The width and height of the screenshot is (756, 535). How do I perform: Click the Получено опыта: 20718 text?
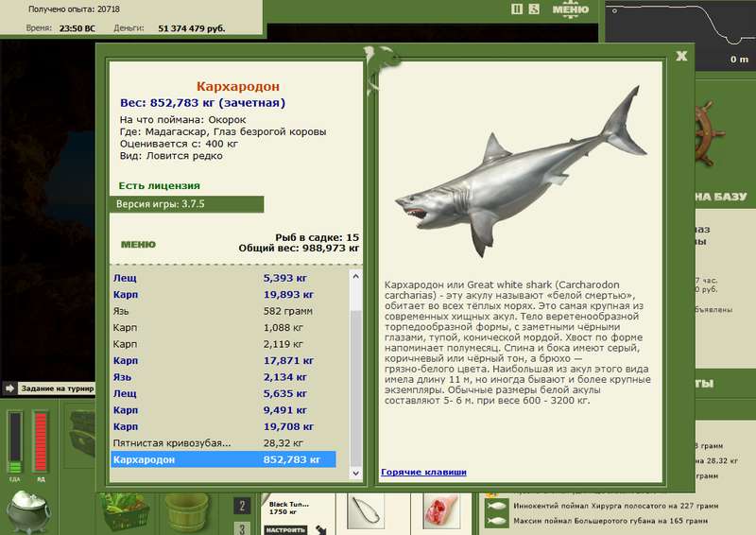coord(74,9)
